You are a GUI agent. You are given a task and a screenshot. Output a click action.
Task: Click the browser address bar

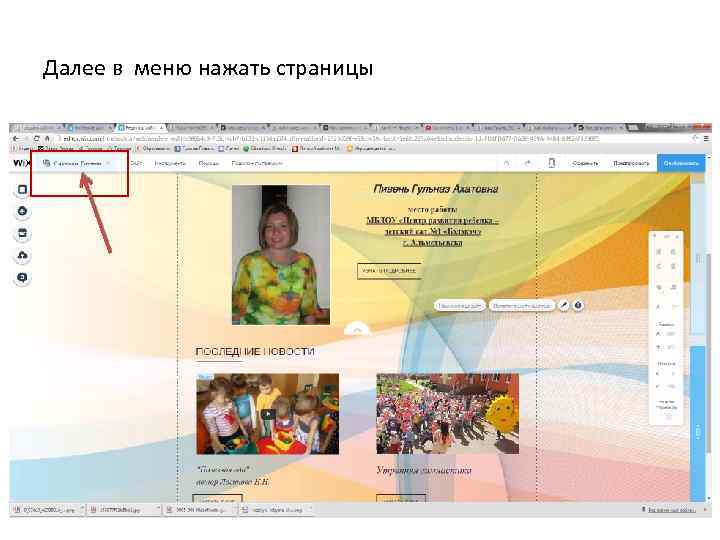coord(374,138)
